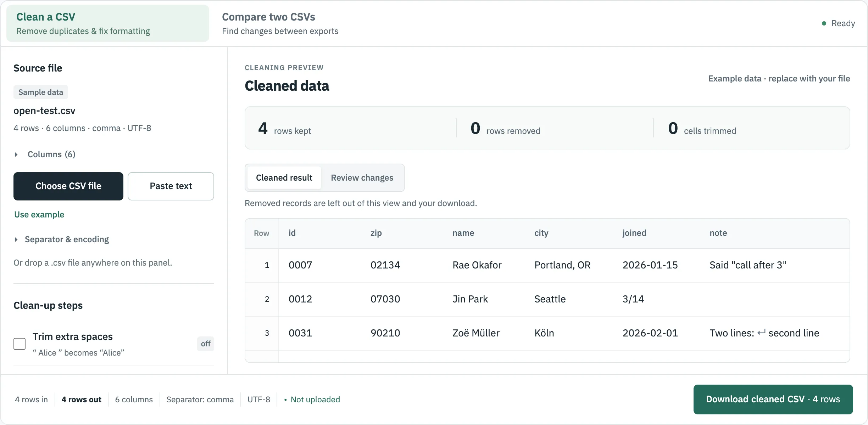Click the 'note' column header
868x425 pixels.
pyautogui.click(x=718, y=233)
